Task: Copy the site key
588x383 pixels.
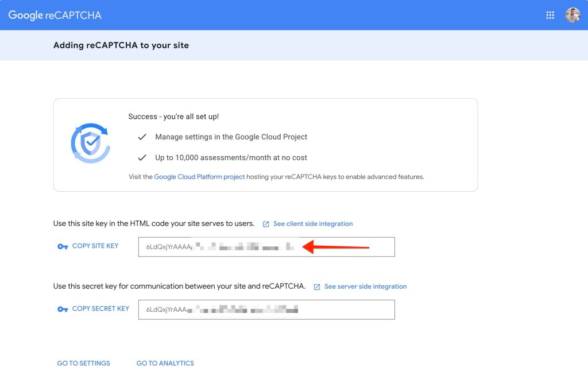Action: (95, 246)
